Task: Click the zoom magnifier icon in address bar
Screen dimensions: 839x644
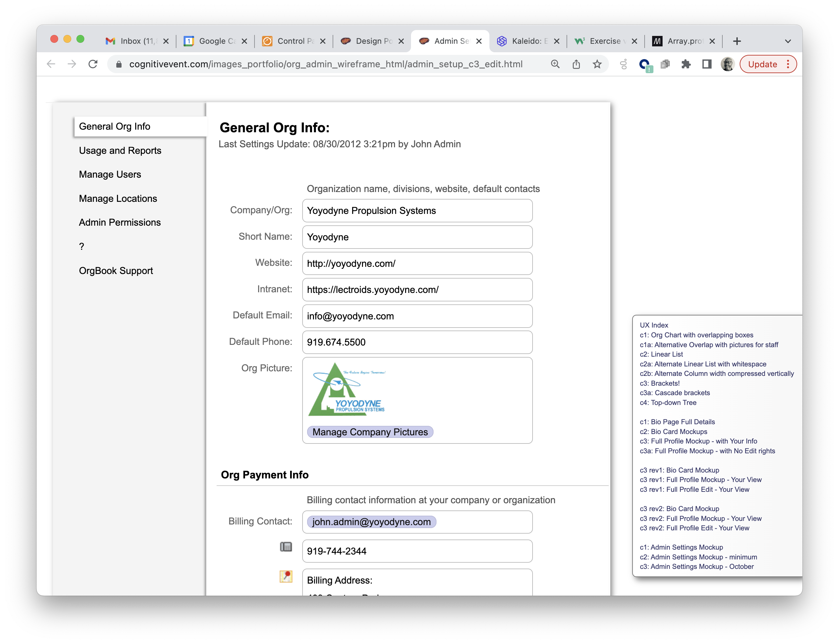Action: coord(555,64)
